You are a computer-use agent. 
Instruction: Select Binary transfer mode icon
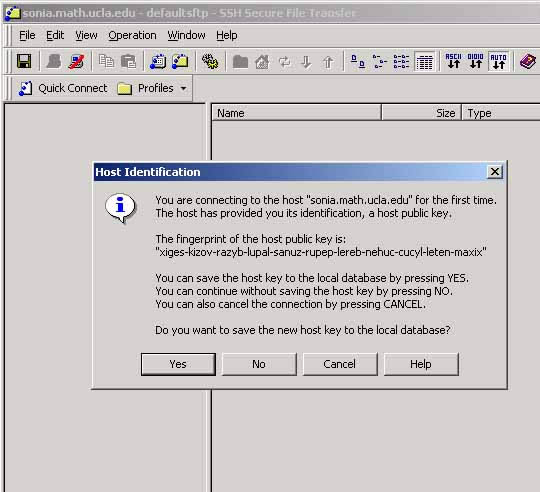coord(476,61)
